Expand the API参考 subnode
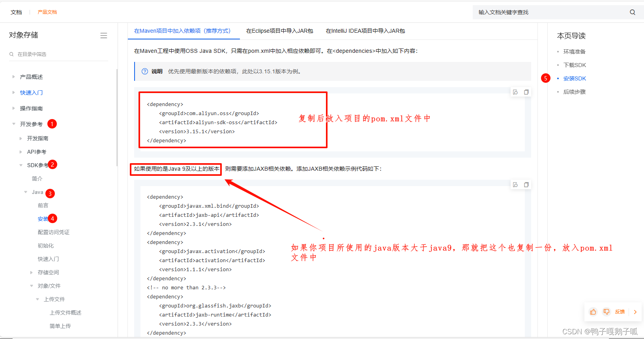Viewport: 644px width, 339px height. [x=21, y=152]
